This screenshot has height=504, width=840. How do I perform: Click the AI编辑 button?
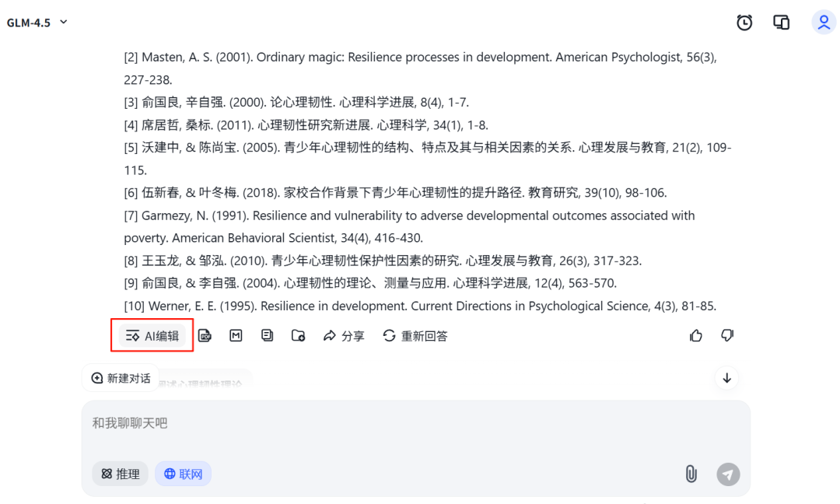(152, 336)
